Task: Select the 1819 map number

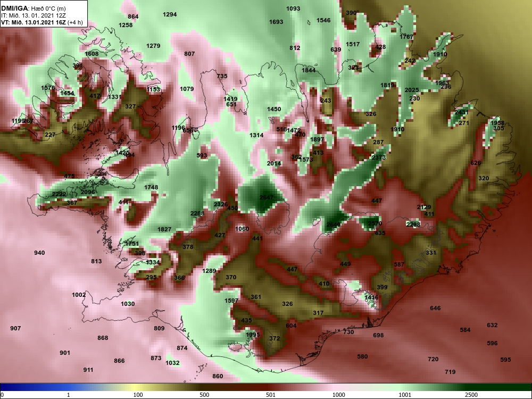Action: pos(387,85)
